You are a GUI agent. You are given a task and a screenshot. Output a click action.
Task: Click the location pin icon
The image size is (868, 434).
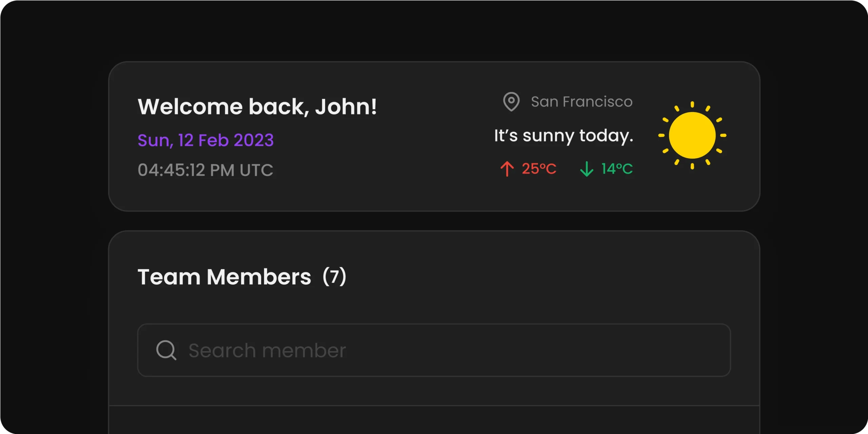511,102
